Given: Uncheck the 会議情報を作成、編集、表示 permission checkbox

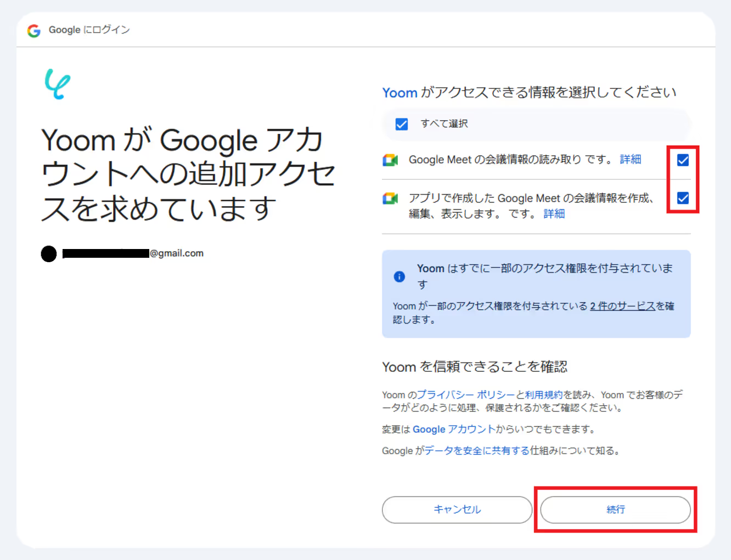Looking at the screenshot, I should 683,198.
